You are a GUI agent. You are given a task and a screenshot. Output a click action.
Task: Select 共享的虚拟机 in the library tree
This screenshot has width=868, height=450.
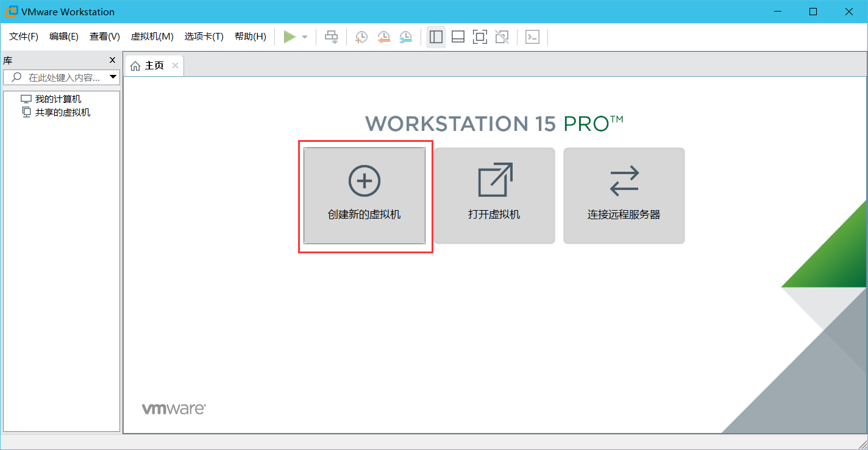63,113
